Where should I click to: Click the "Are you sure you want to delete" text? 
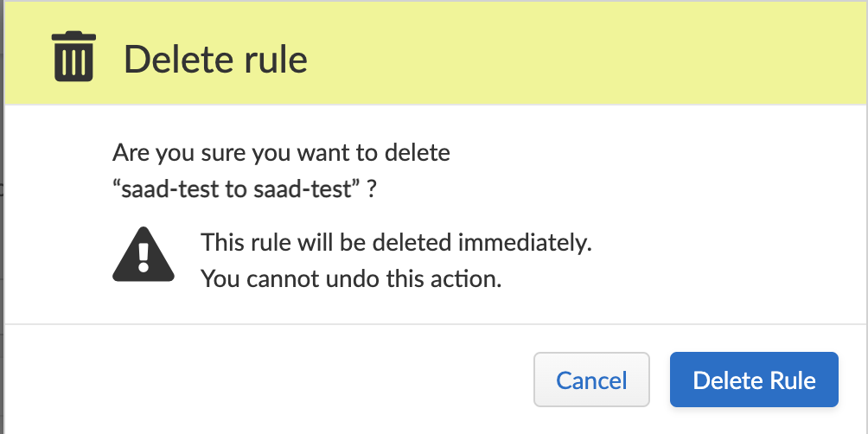[281, 155]
